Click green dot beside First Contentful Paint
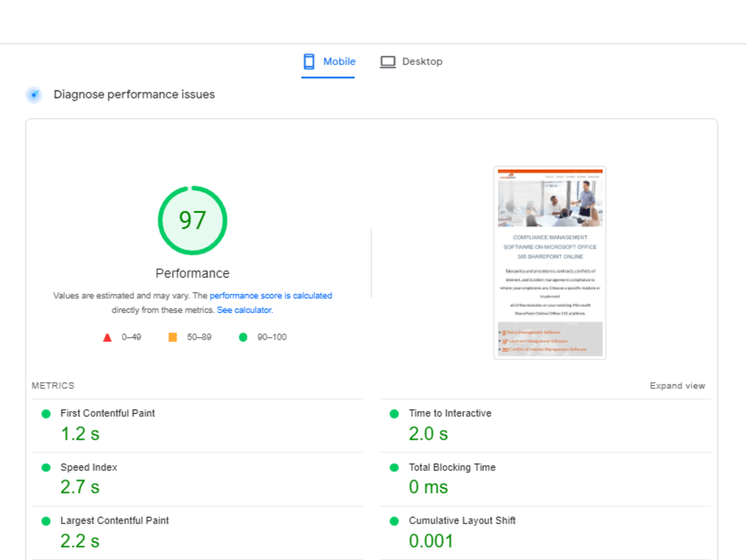 [x=46, y=414]
